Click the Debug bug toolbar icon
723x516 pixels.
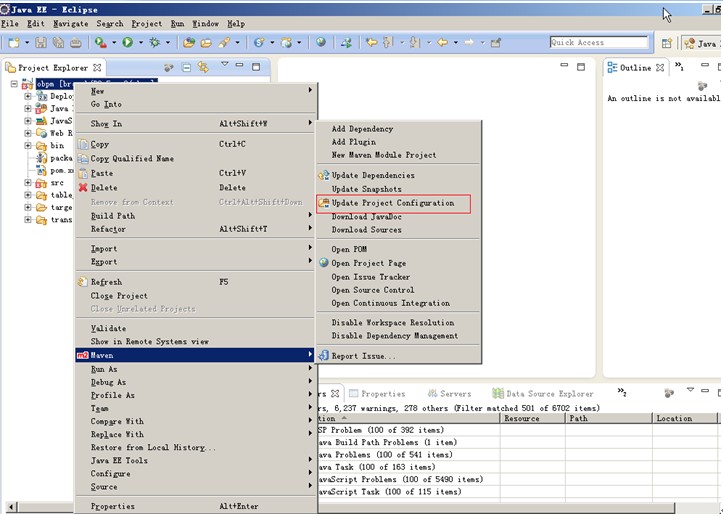pos(154,42)
